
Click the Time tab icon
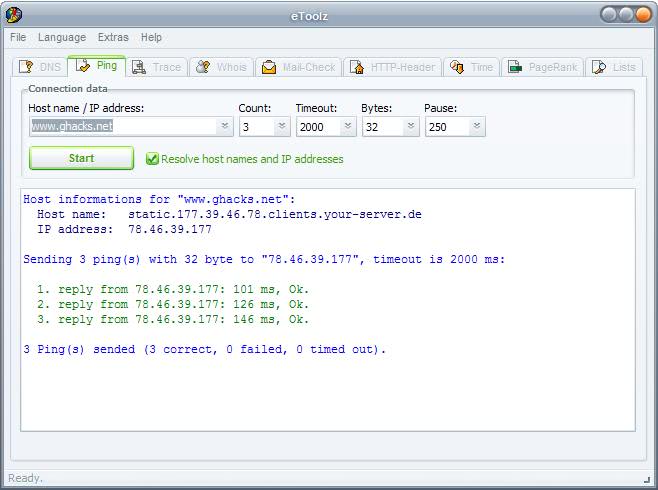[457, 67]
